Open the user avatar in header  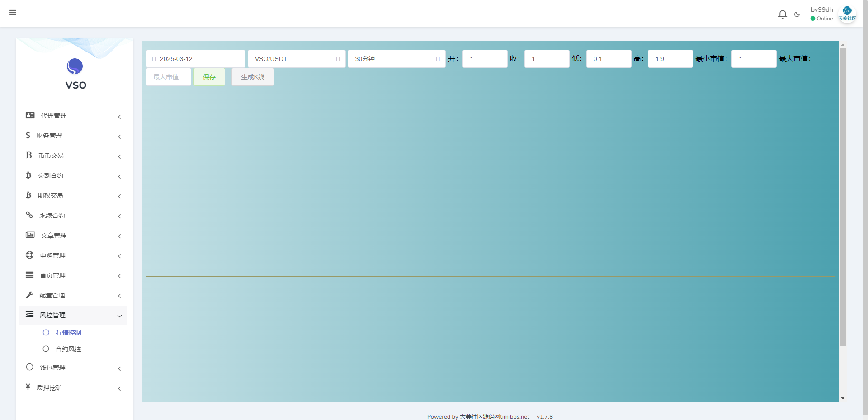click(847, 14)
